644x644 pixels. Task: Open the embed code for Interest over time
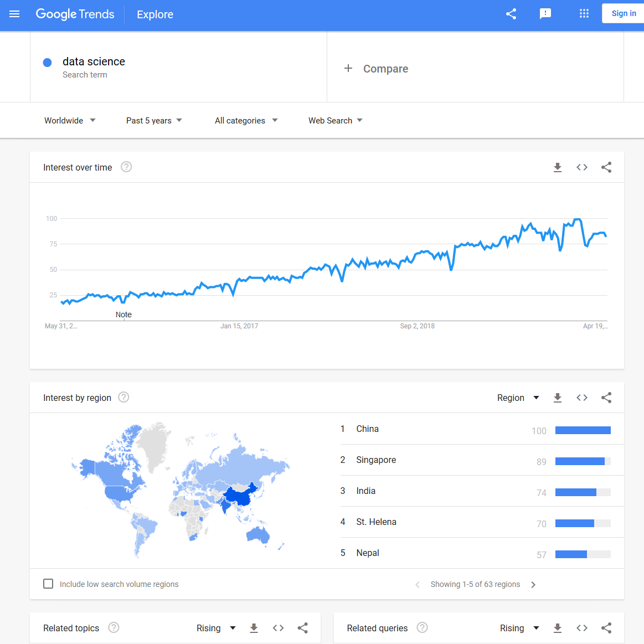582,167
